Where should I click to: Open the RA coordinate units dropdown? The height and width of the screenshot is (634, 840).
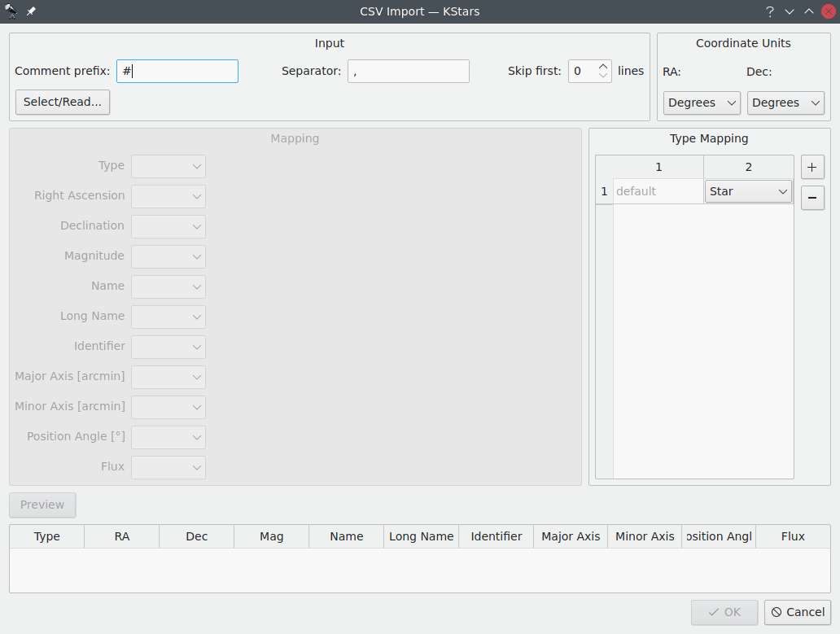coord(701,103)
